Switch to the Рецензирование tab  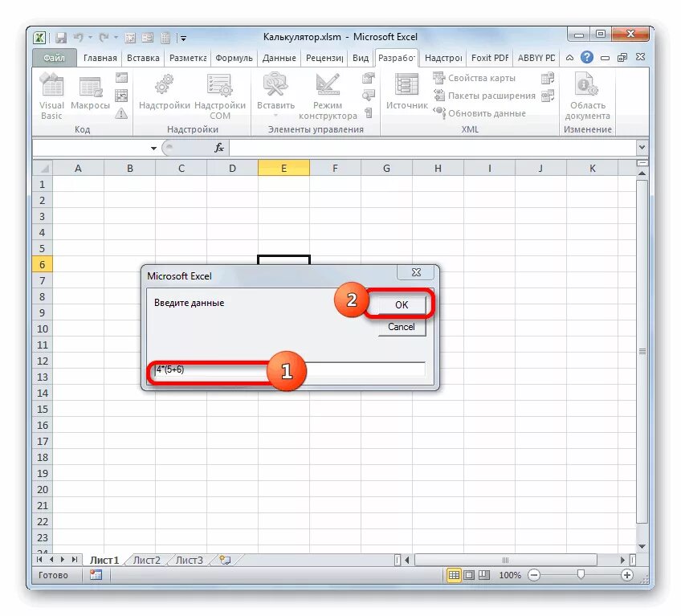324,58
